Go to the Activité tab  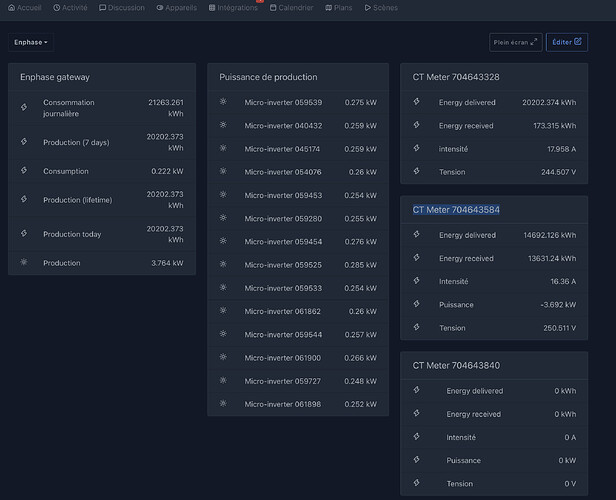[70, 7]
